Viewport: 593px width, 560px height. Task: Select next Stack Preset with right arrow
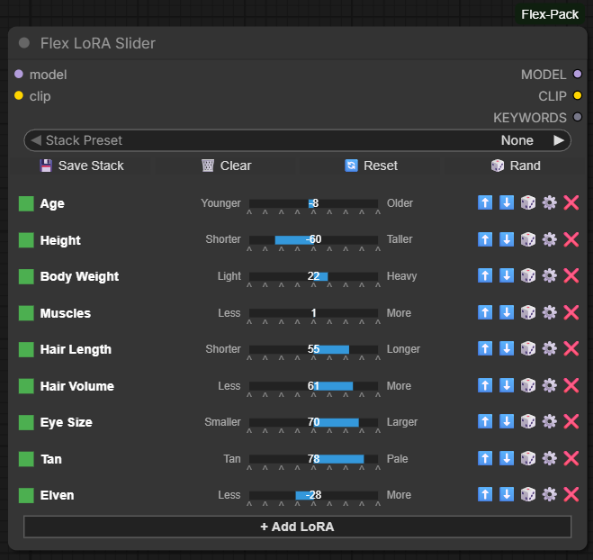pos(559,140)
